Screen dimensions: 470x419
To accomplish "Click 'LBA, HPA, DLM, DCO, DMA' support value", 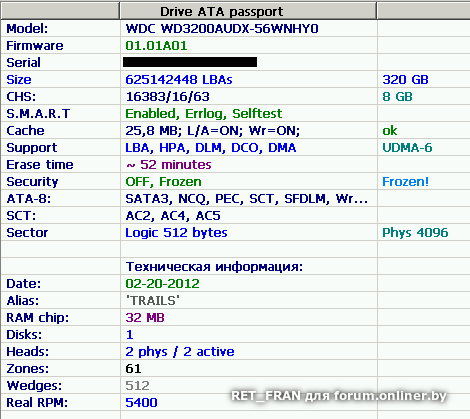I will coord(211,148).
